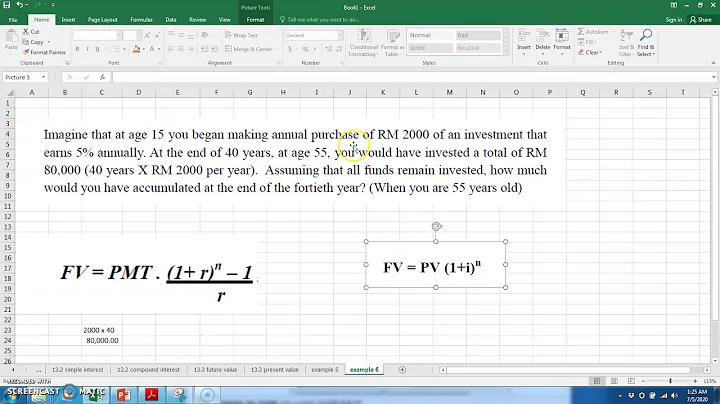
Task: Click the Save icon in quick access toolbar
Action: 7,5
